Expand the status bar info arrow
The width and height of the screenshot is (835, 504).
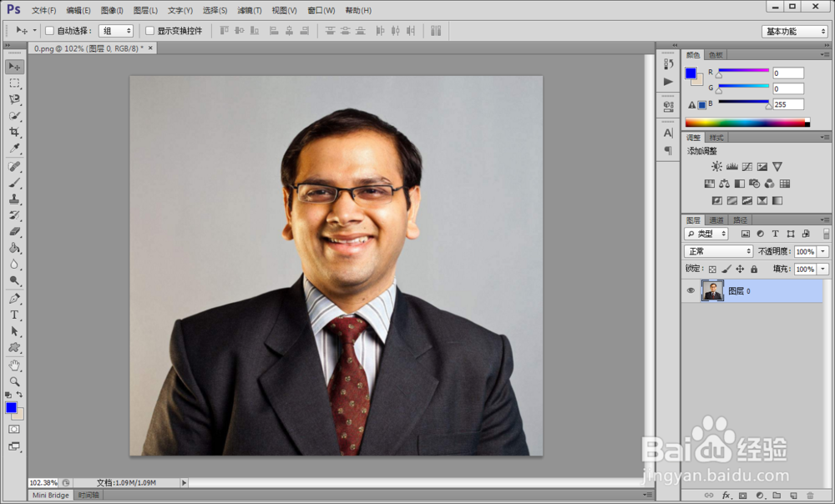tap(184, 482)
